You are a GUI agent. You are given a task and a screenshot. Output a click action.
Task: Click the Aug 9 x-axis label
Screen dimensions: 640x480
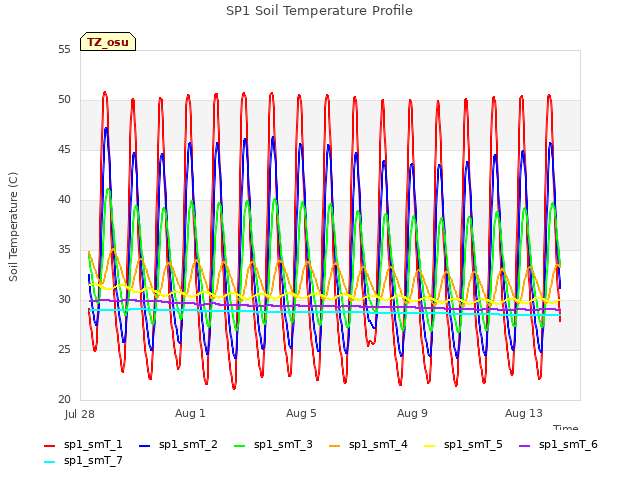(412, 413)
